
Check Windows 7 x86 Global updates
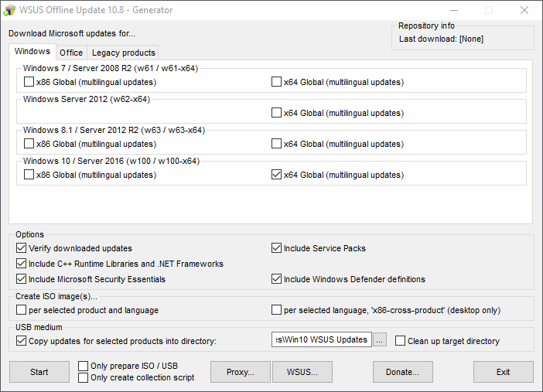29,82
